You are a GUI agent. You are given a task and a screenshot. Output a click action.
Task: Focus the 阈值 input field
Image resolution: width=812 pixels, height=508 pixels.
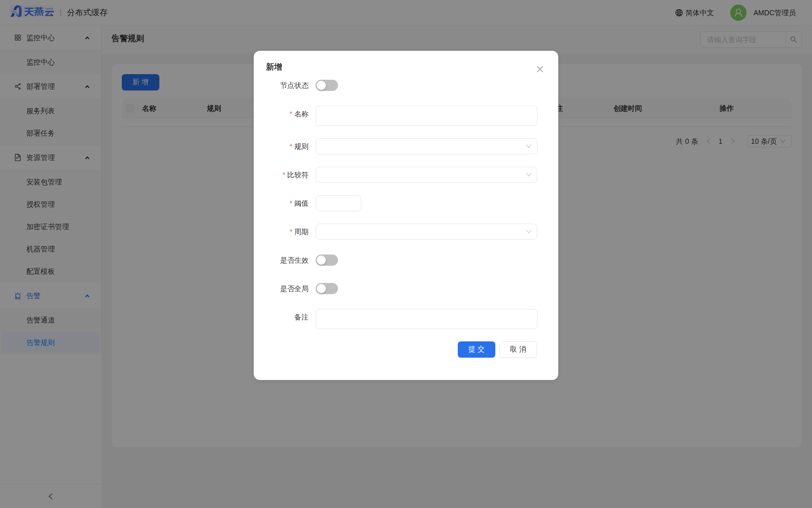coord(339,203)
